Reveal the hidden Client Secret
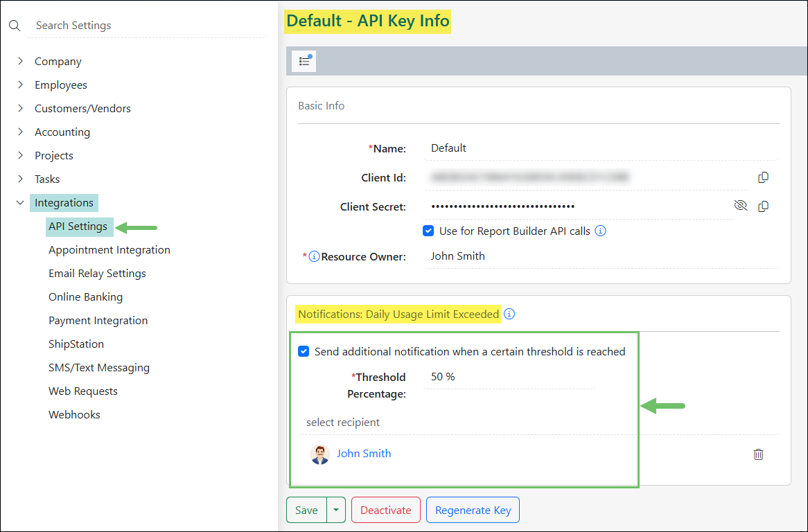This screenshot has width=808, height=532. pos(741,206)
